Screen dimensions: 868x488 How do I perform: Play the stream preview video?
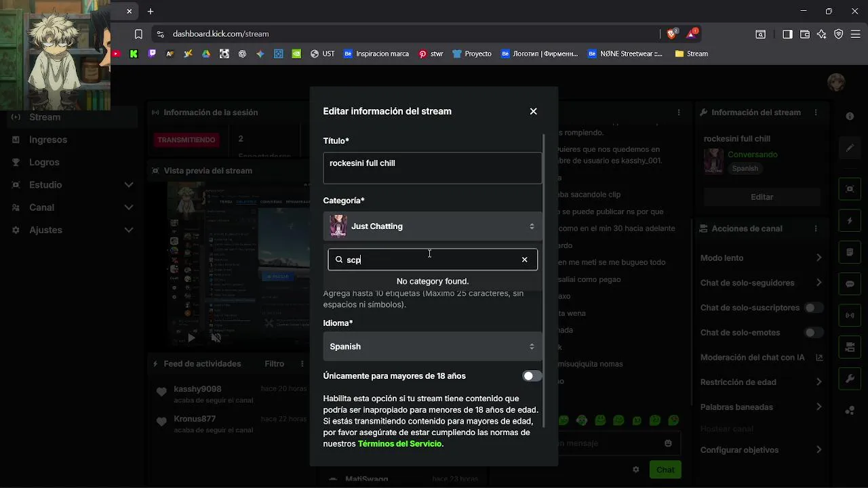click(191, 338)
